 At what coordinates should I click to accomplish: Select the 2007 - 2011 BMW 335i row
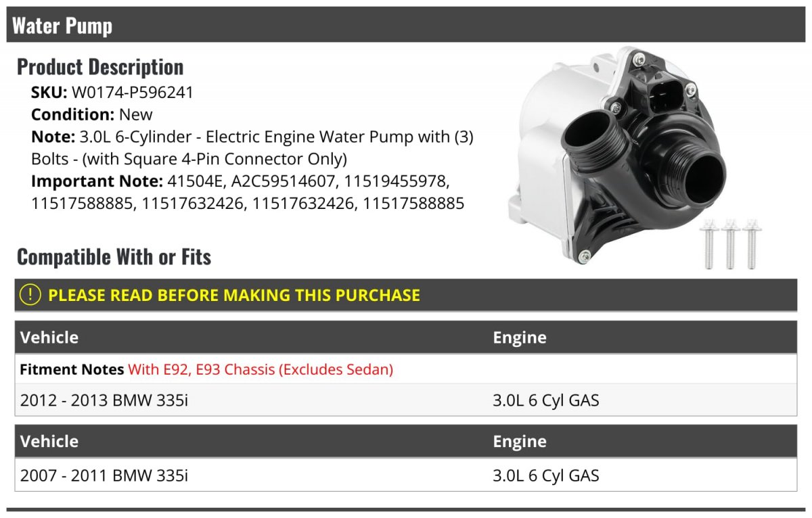click(406, 475)
